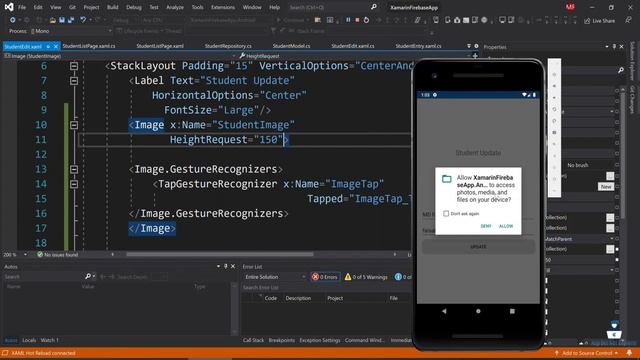640x360 pixels.
Task: Pause debugging with the Break All icon
Action: click(x=348, y=20)
